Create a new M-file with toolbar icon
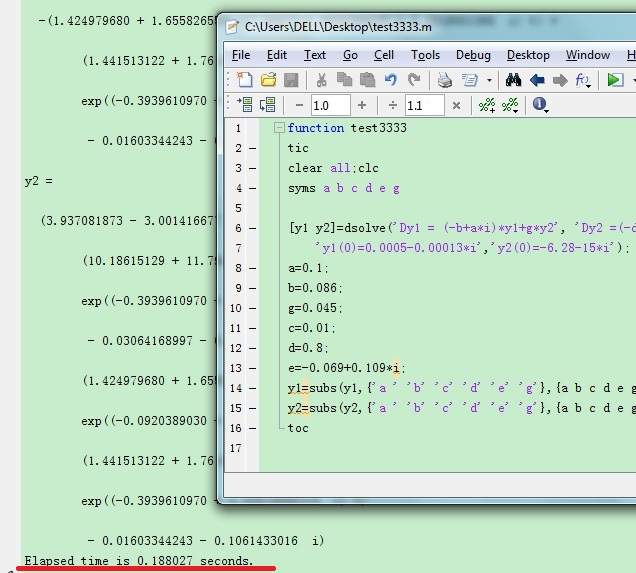Screen dimensions: 636x573 [244, 80]
